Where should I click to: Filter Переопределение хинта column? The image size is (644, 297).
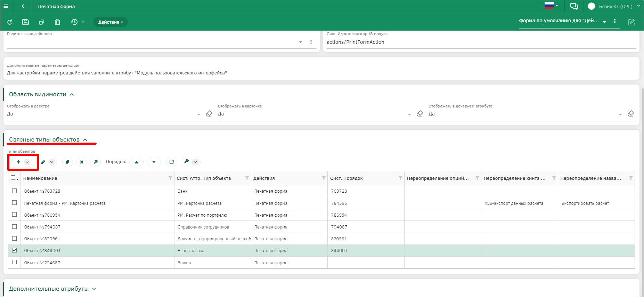click(554, 178)
